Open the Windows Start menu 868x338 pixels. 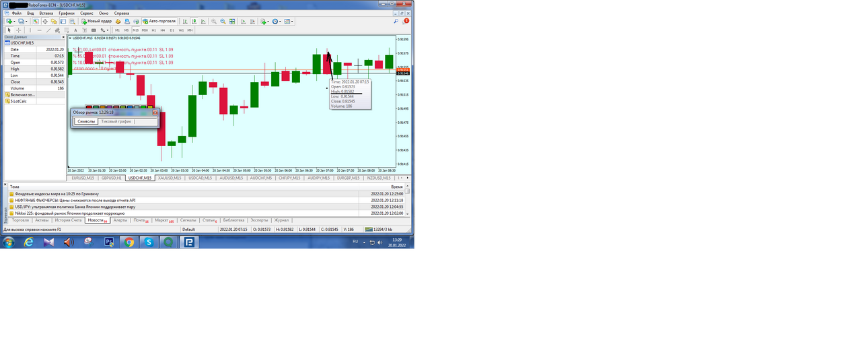tap(8, 242)
